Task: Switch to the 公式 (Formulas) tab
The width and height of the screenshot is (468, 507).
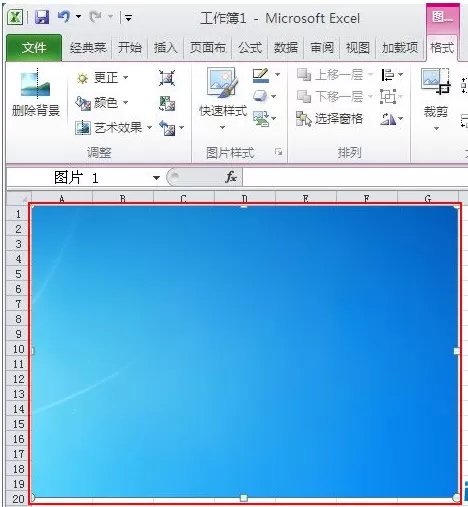Action: pos(250,48)
